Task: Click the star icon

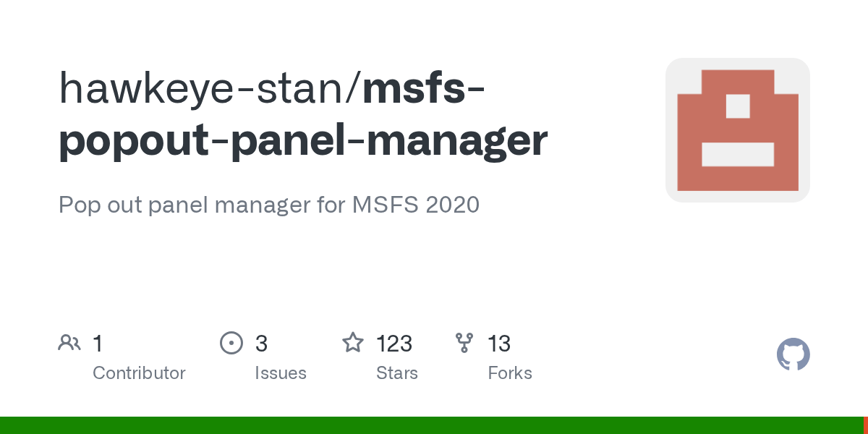Action: pyautogui.click(x=353, y=342)
